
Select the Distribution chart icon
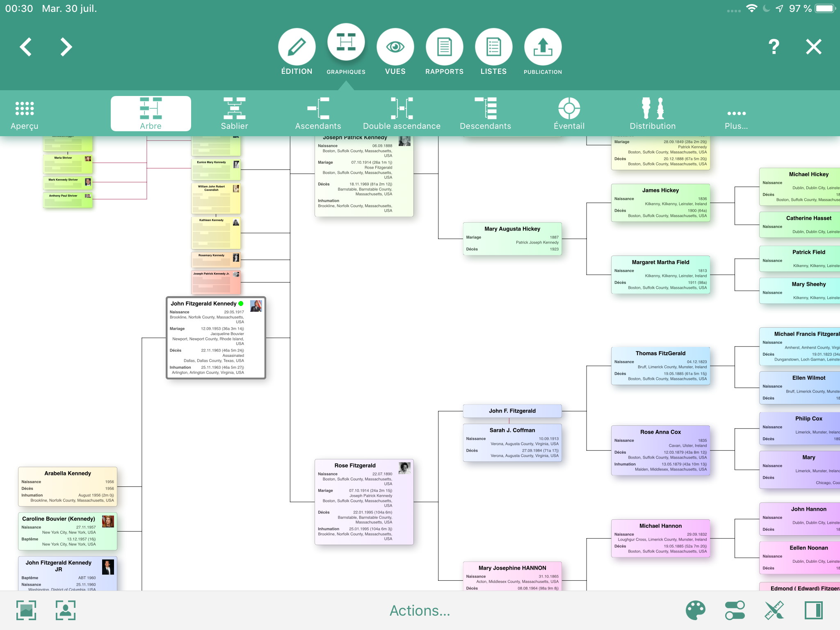point(653,114)
